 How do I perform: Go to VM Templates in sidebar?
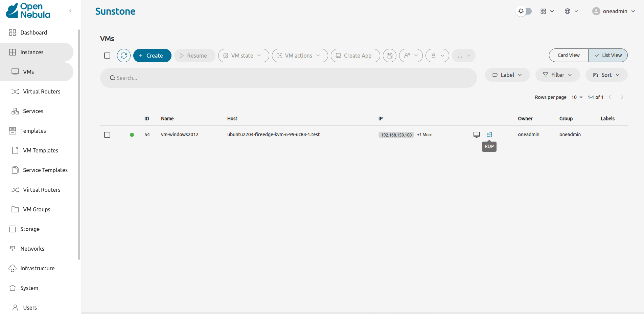click(40, 150)
